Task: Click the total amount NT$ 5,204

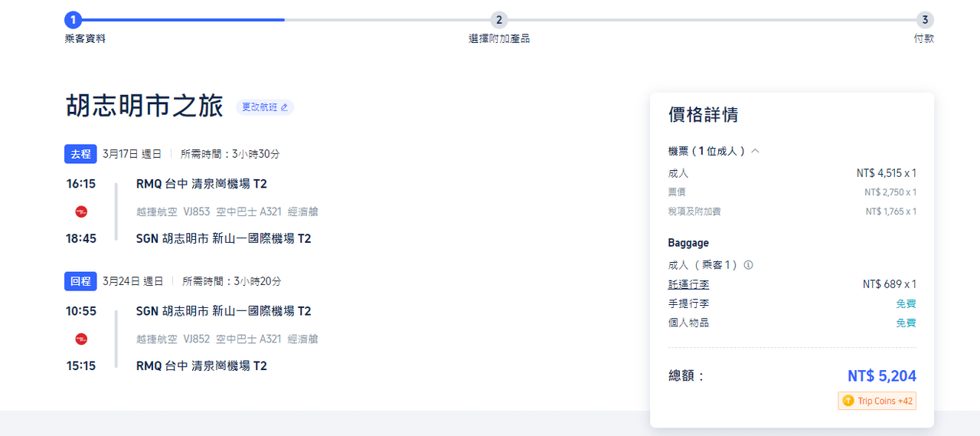Action: (x=882, y=376)
